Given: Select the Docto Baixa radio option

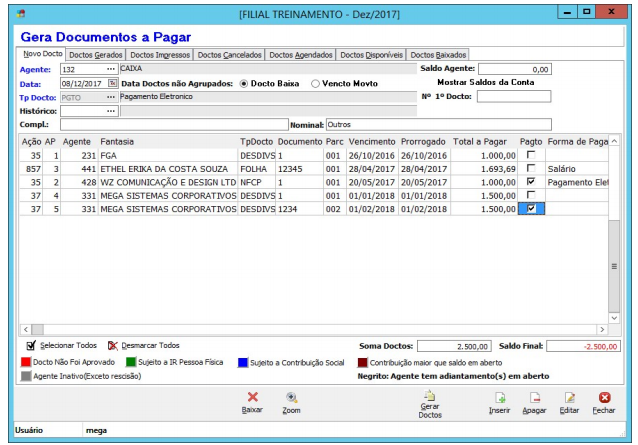Looking at the screenshot, I should point(244,84).
